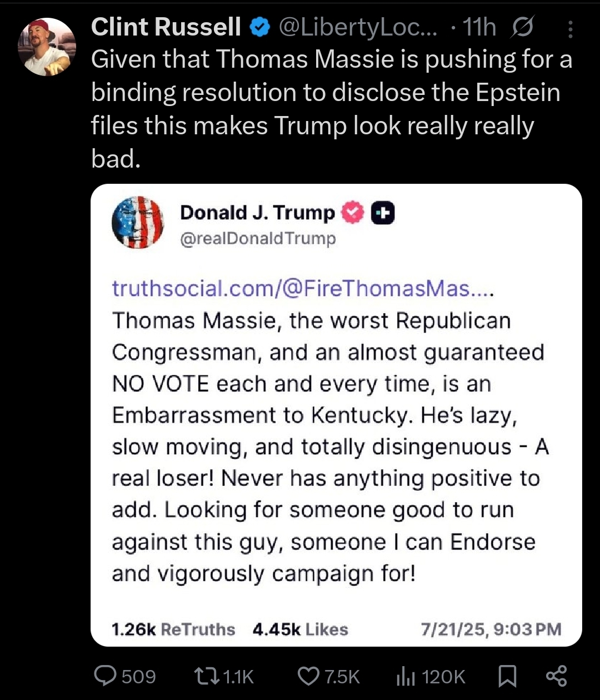
Task: Click the Clint Russell display name
Action: [166, 27]
